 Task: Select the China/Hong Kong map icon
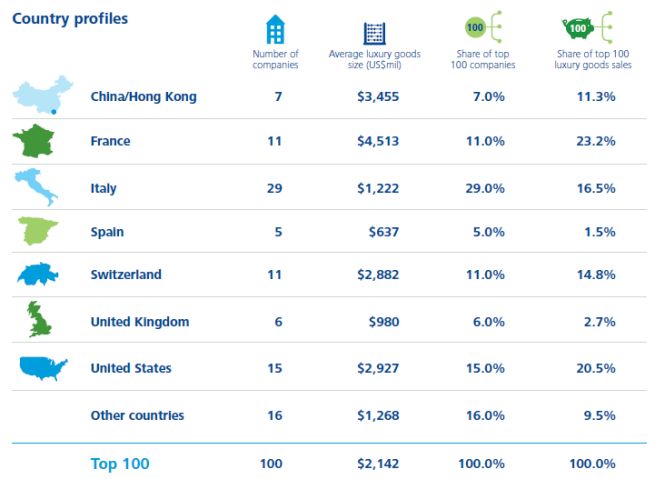44,96
